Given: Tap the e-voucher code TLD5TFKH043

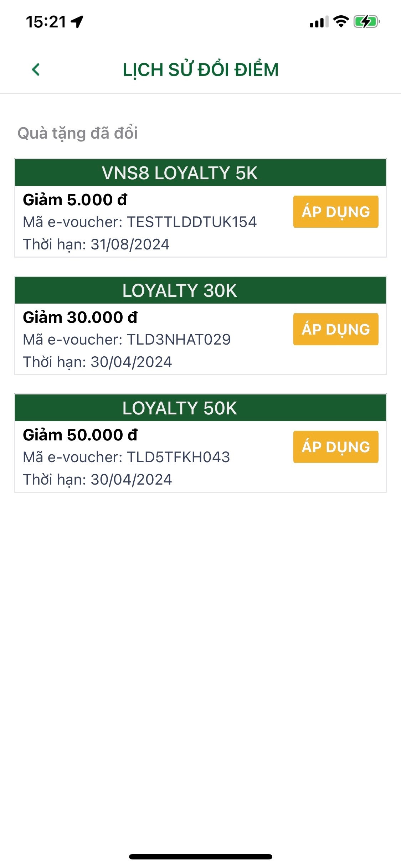Looking at the screenshot, I should click(179, 457).
